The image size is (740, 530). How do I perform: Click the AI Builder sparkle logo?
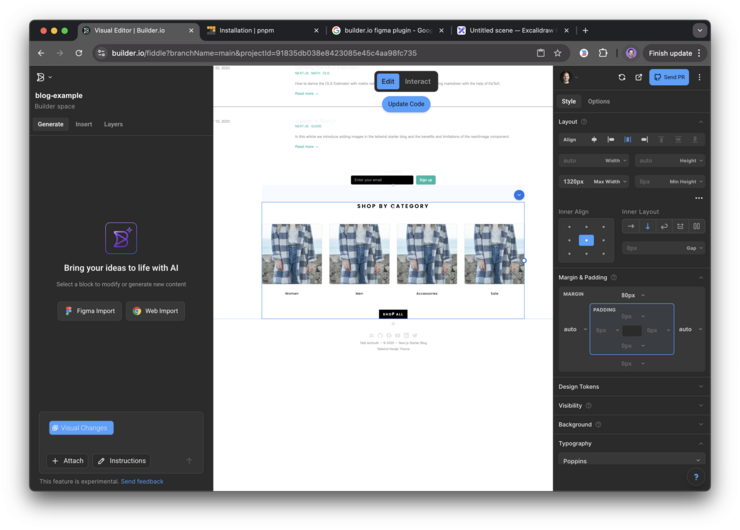[121, 238]
